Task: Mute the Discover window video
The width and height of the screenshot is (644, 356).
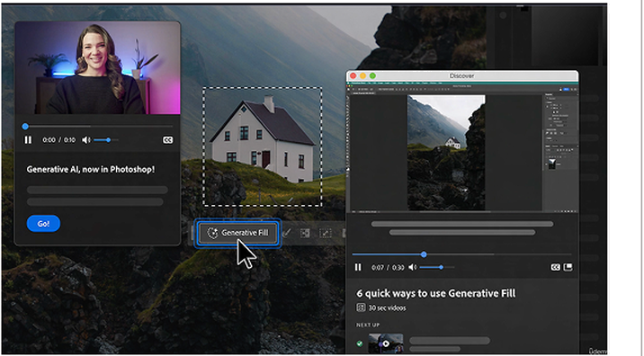Action: tap(412, 267)
